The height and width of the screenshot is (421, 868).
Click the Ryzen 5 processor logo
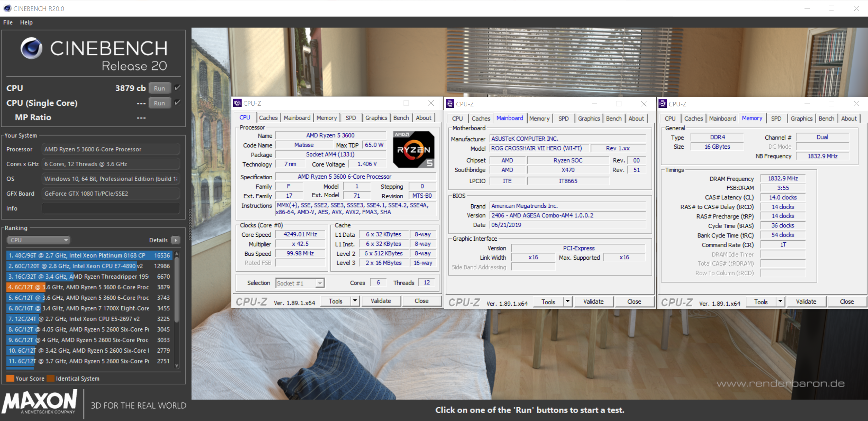pos(413,149)
